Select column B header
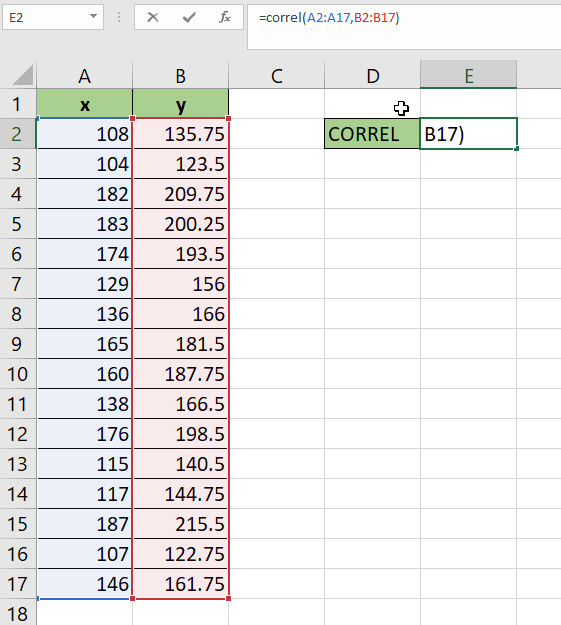This screenshot has height=625, width=561. pos(181,75)
